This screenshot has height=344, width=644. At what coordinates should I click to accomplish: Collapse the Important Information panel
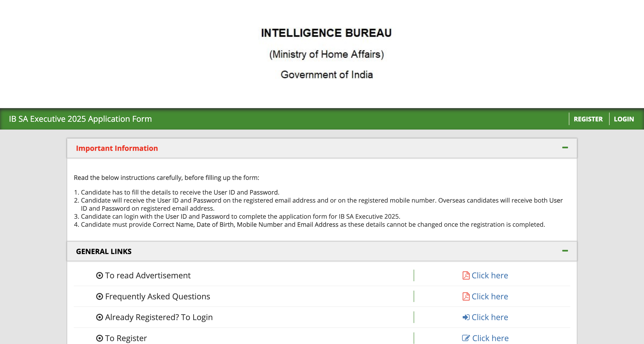coord(565,148)
